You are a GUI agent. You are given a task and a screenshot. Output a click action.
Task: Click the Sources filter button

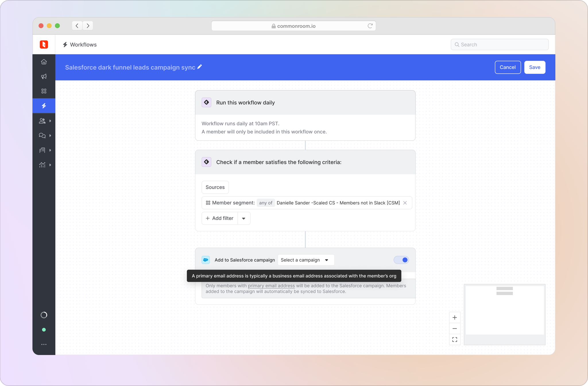click(215, 187)
